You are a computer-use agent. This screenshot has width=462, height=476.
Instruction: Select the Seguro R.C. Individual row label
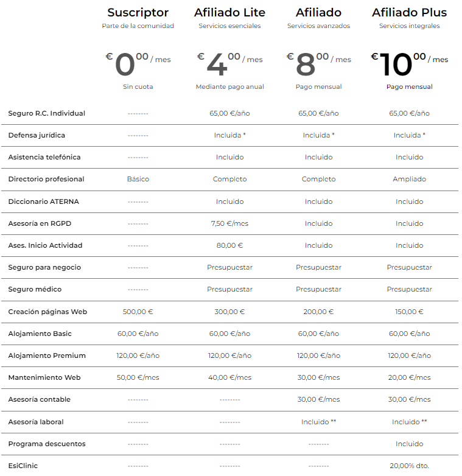[x=47, y=113]
